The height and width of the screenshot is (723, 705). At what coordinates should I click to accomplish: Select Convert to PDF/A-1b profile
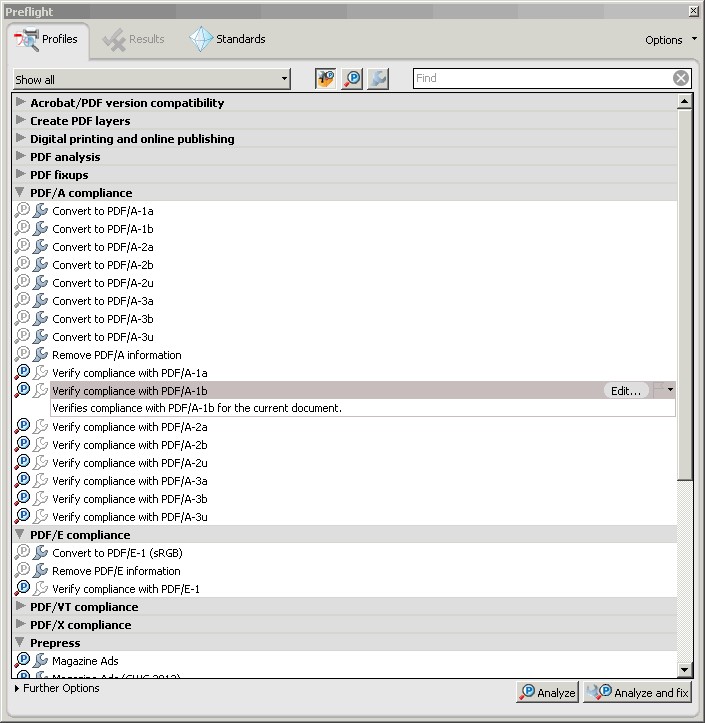[x=103, y=229]
